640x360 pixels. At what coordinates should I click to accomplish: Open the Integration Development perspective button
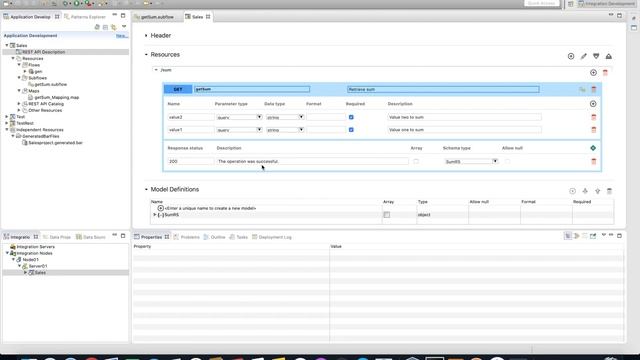coord(607,4)
